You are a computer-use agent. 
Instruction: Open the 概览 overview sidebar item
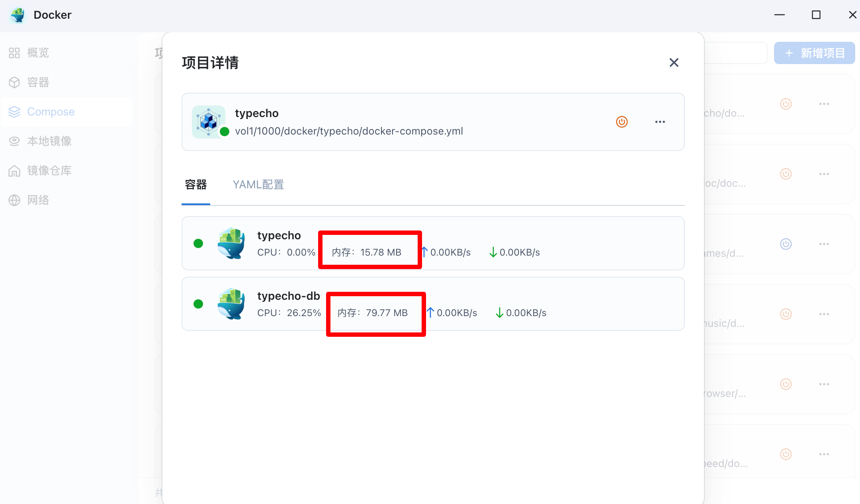pos(38,53)
